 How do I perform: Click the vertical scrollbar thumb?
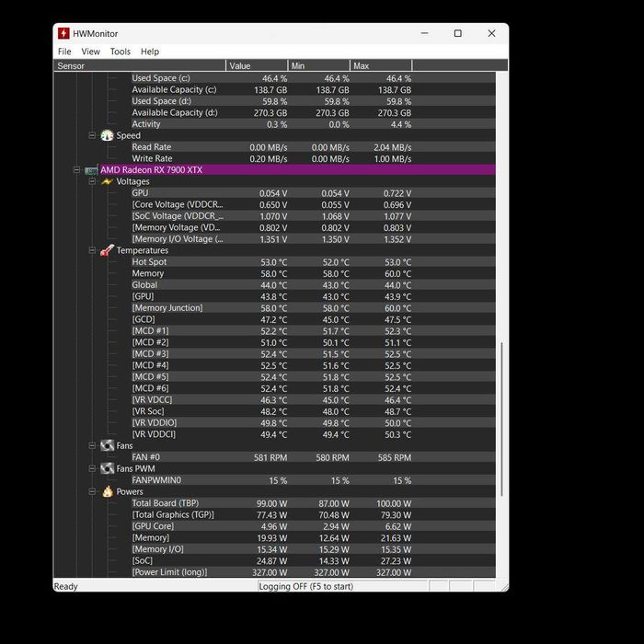pyautogui.click(x=502, y=419)
